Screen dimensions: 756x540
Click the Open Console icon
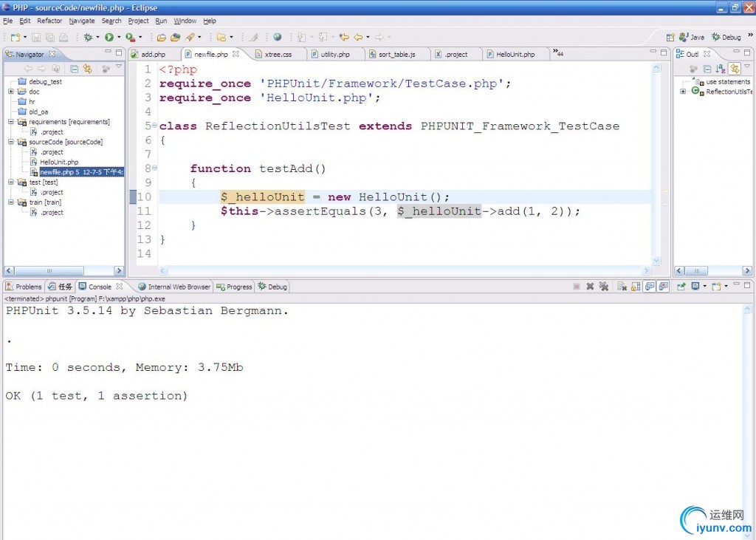[x=716, y=287]
